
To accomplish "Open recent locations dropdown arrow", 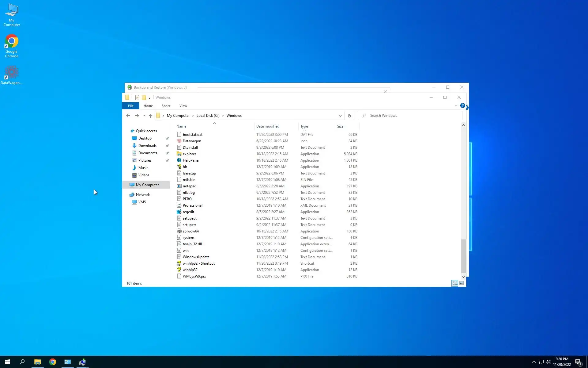I will [x=144, y=116].
